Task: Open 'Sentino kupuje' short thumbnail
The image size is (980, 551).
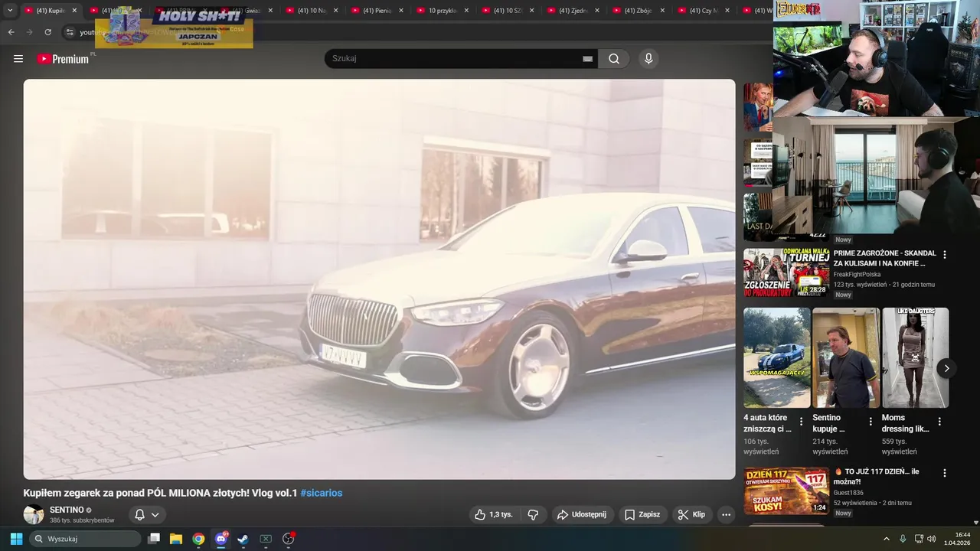Action: (x=846, y=357)
